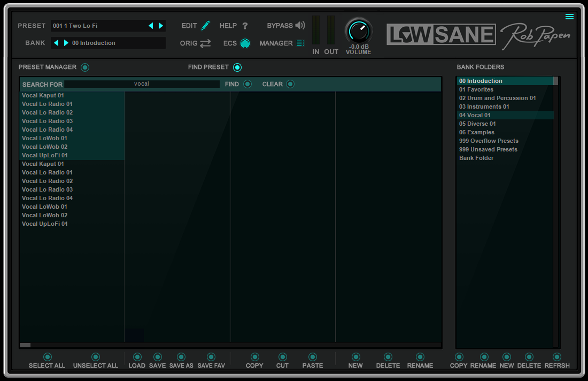
Task: Adjust the Volume knob
Action: 359,32
